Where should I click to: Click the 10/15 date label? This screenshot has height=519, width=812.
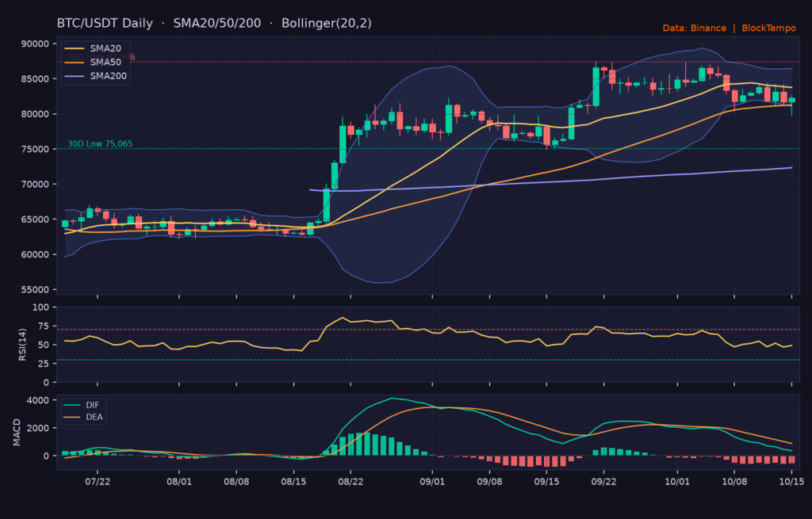pos(791,482)
